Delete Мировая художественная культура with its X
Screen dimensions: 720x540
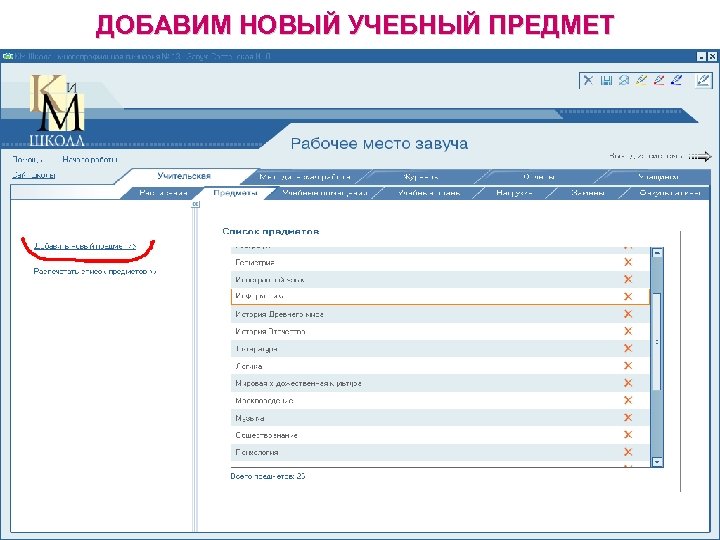628,383
